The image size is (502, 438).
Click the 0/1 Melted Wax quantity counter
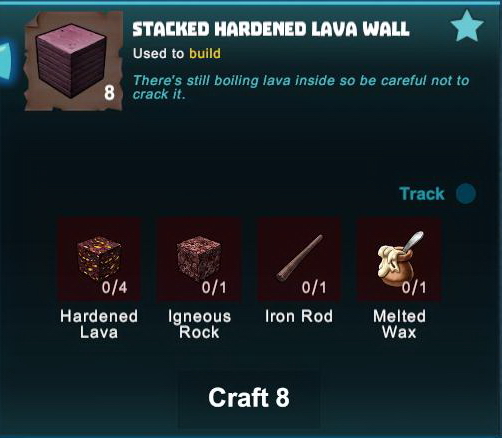(414, 287)
